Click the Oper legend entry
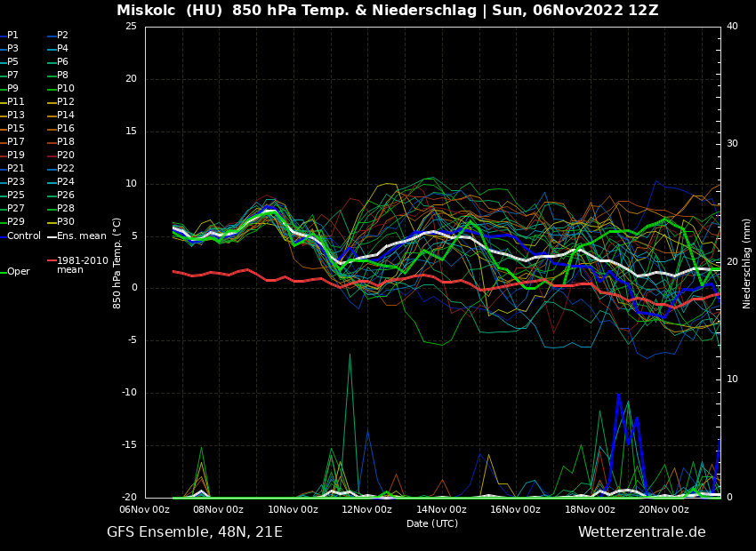 (19, 272)
